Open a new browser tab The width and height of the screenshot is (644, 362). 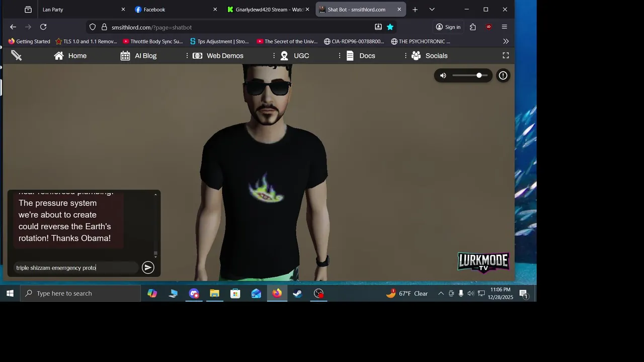point(415,10)
